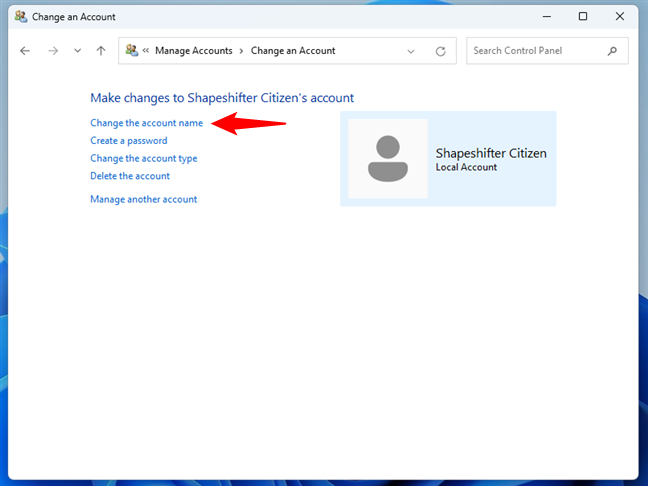648x486 pixels.
Task: Click the Local Account label
Action: coord(466,167)
